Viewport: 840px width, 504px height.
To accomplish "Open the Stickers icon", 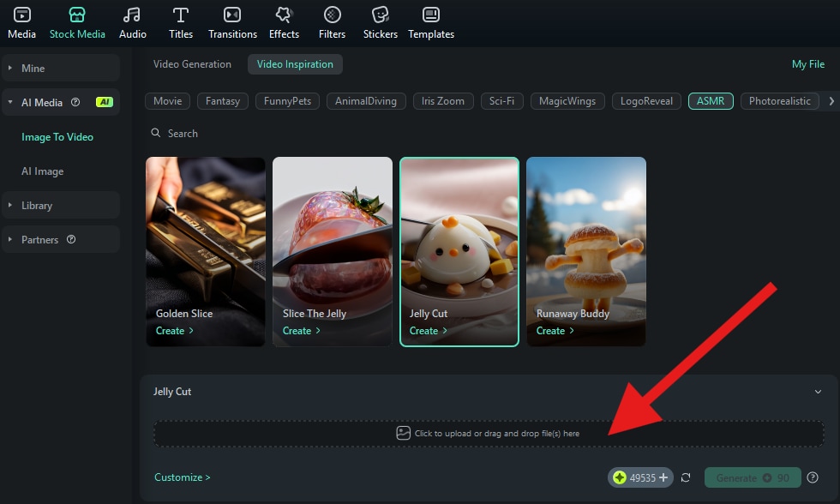I will [x=381, y=15].
